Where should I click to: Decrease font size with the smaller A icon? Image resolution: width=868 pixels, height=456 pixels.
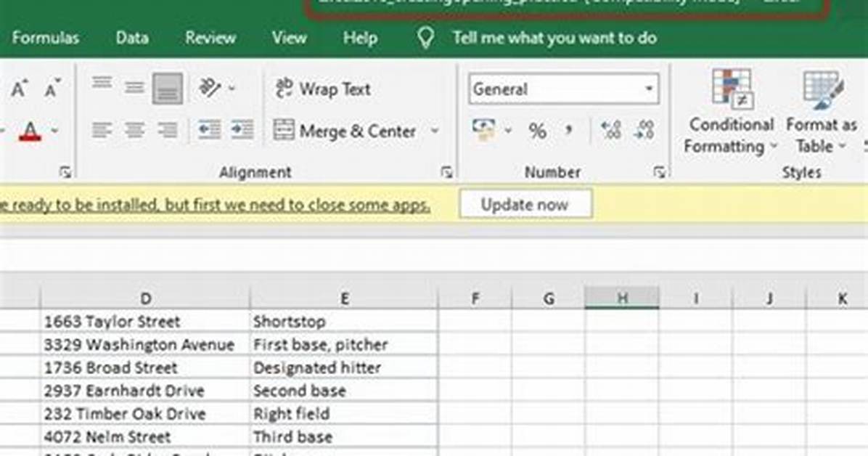pos(52,89)
